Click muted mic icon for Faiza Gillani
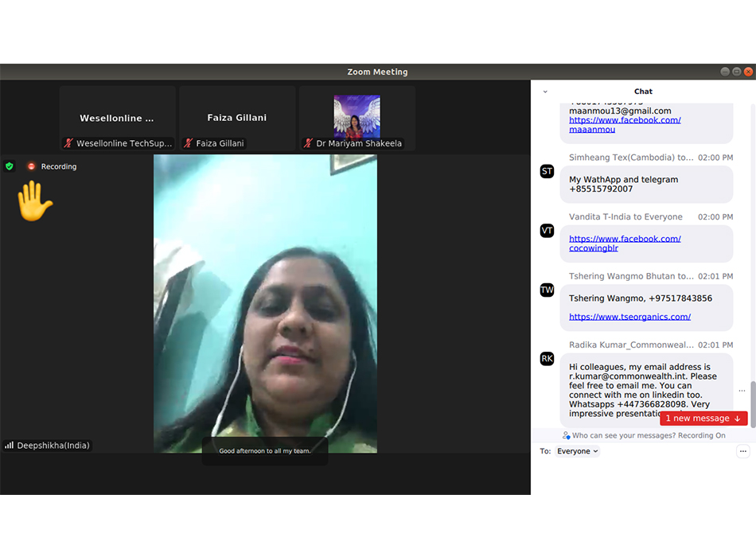Viewport: 756px width, 557px height. pyautogui.click(x=188, y=143)
